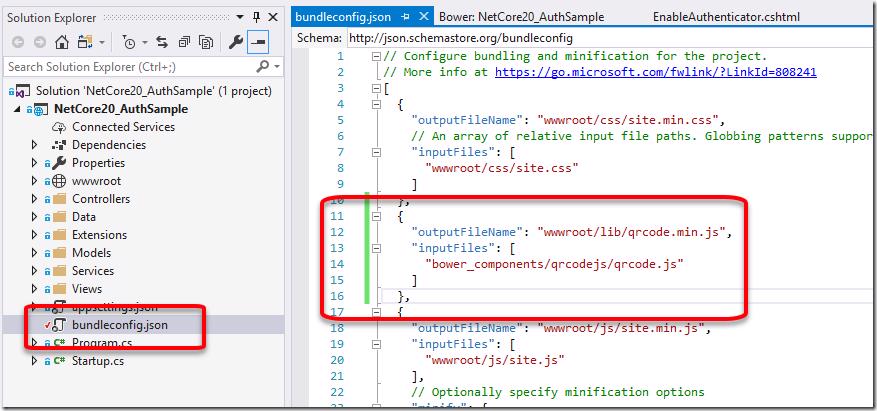This screenshot has height=411, width=877.
Task: Click "wwwroot/lib/qrcode.min.js" string in editor
Action: 631,232
